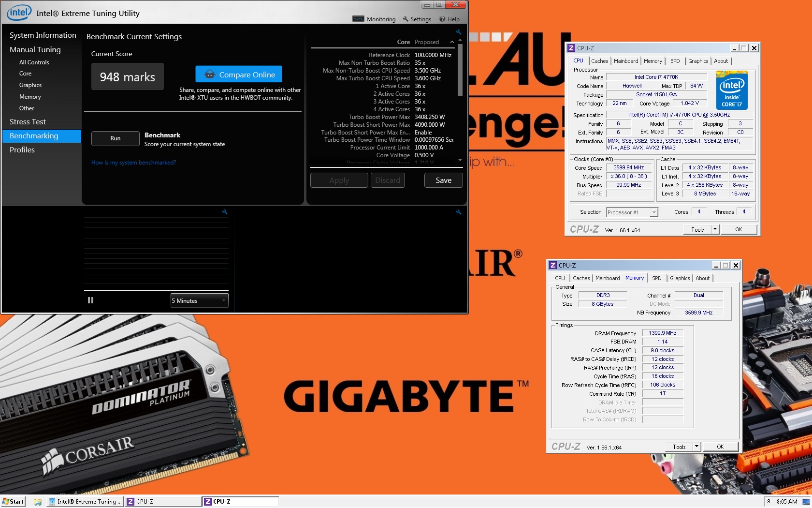Open 'How is my system benchmarked?' link
The height and width of the screenshot is (508, 812).
click(133, 163)
